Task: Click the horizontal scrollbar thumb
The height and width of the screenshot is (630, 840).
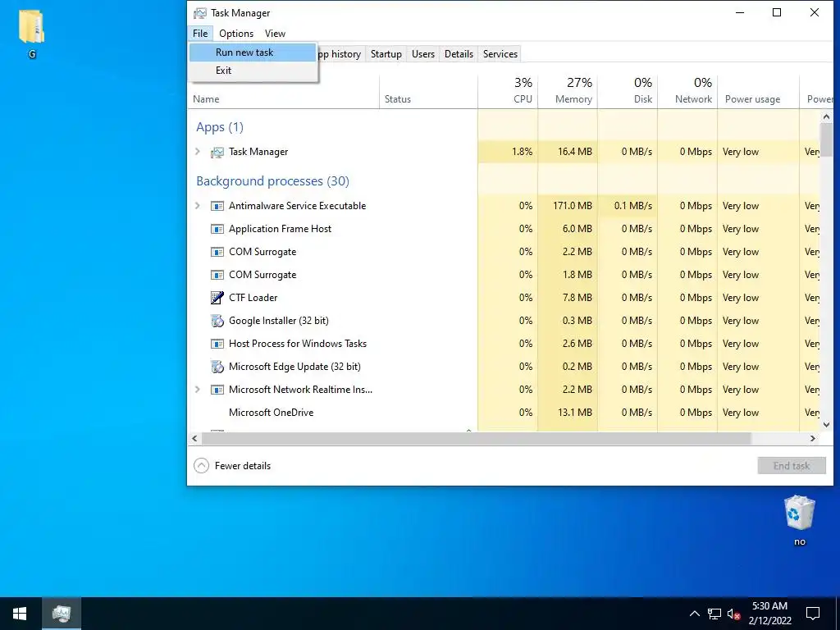Action: click(477, 438)
